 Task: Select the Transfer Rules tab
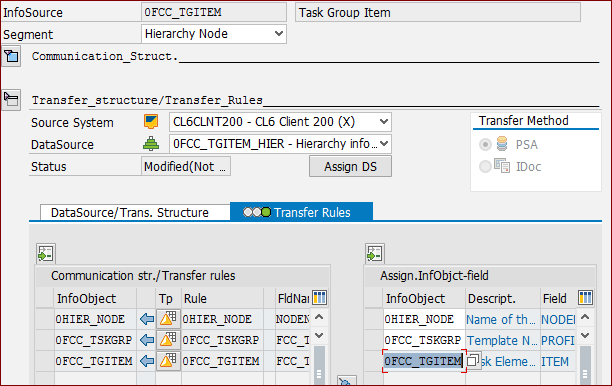point(301,212)
